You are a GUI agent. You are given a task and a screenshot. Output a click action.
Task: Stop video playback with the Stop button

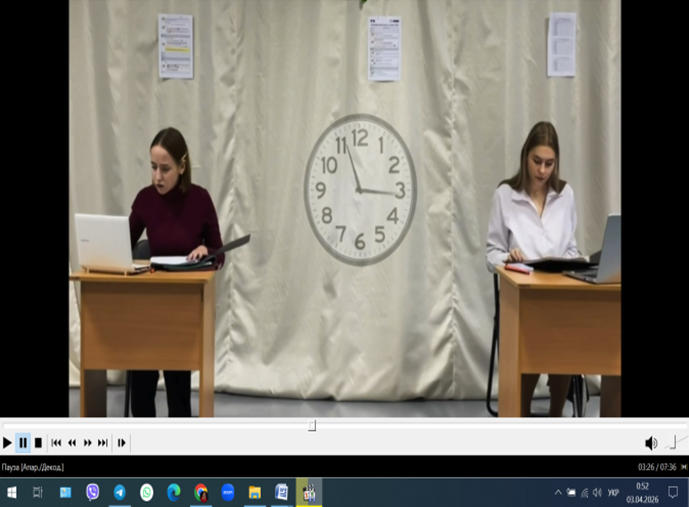[x=39, y=443]
